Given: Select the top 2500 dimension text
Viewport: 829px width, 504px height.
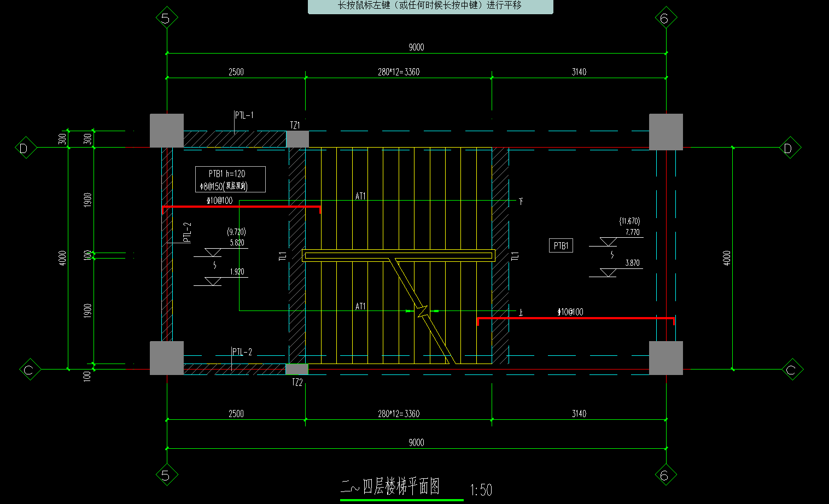Looking at the screenshot, I should (x=236, y=72).
